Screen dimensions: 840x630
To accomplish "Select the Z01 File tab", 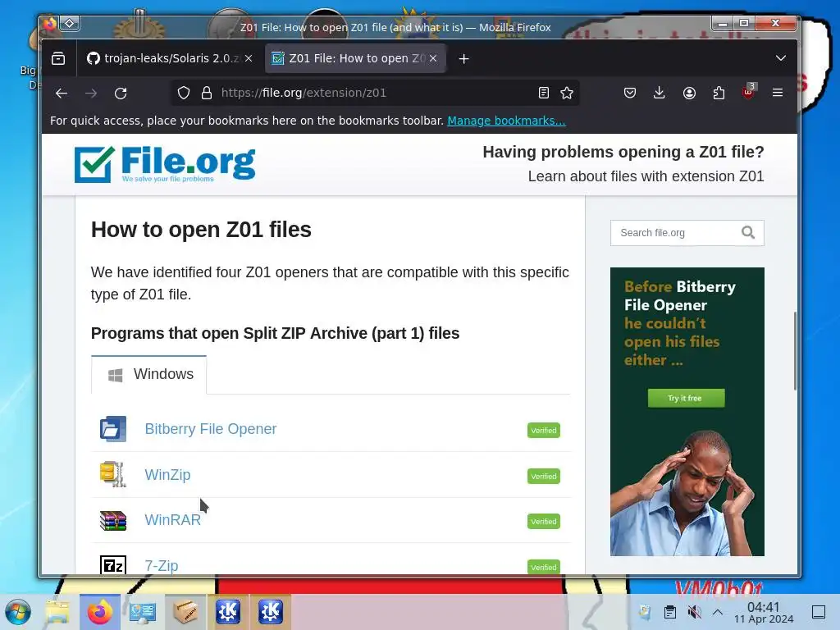I will point(356,58).
